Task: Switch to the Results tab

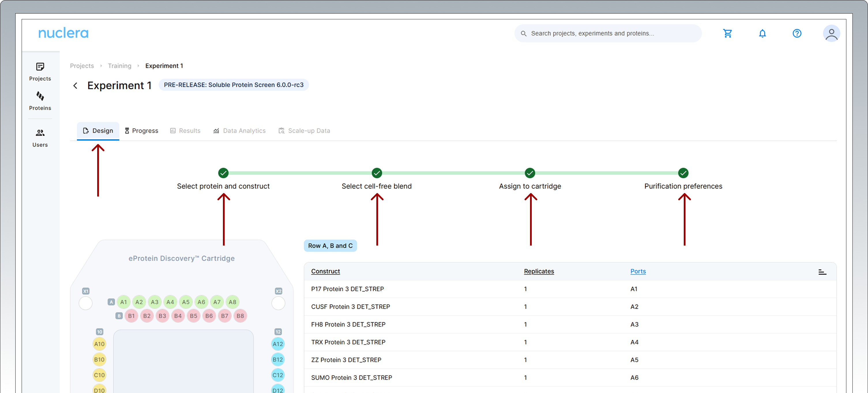Action: coord(185,131)
